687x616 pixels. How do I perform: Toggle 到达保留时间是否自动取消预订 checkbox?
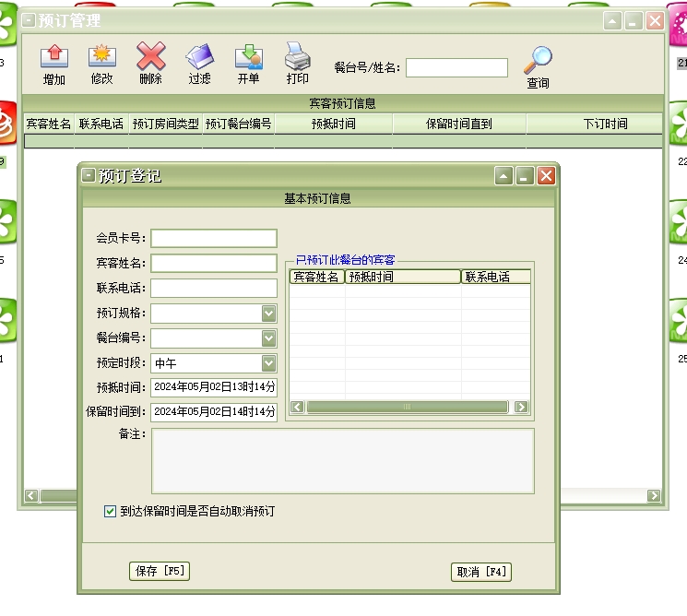coord(111,510)
